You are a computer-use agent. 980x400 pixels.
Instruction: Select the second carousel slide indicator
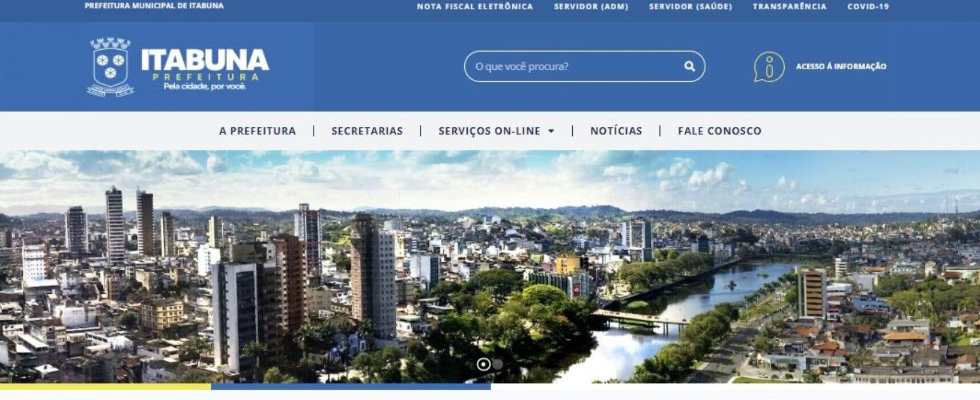[x=497, y=364]
